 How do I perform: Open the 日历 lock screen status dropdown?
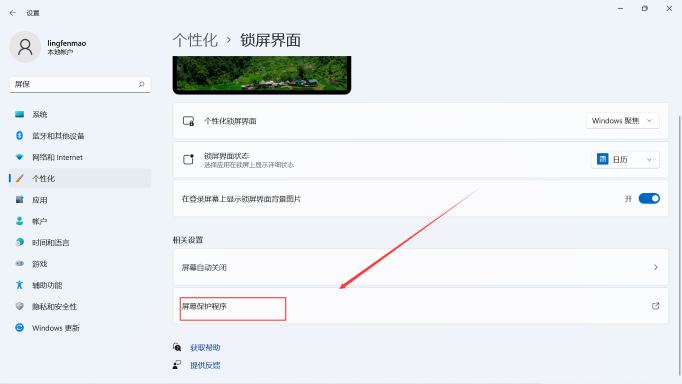[625, 160]
